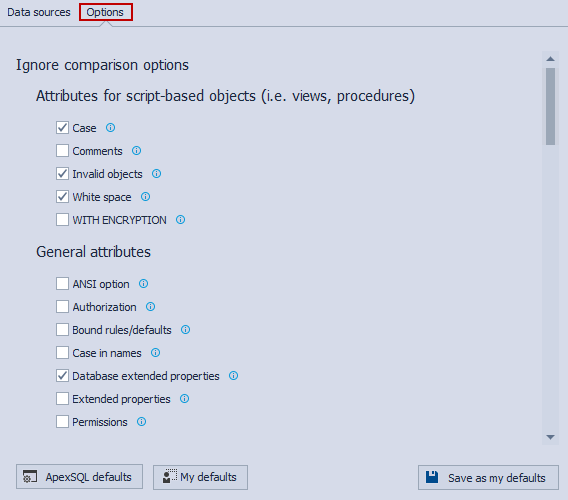This screenshot has width=568, height=500.
Task: Click info icon beside Bound rules/defaults
Action: pyautogui.click(x=185, y=330)
